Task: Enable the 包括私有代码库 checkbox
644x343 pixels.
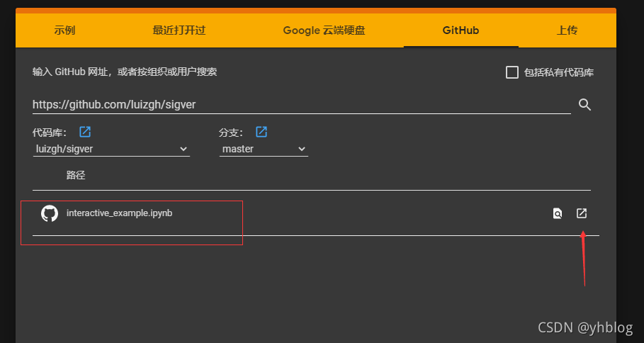Action: click(x=512, y=72)
